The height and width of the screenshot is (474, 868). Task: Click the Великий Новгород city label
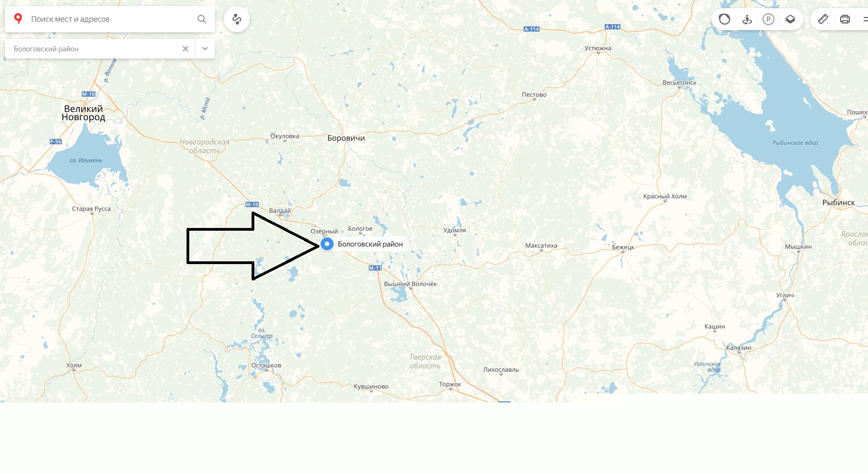click(x=83, y=113)
